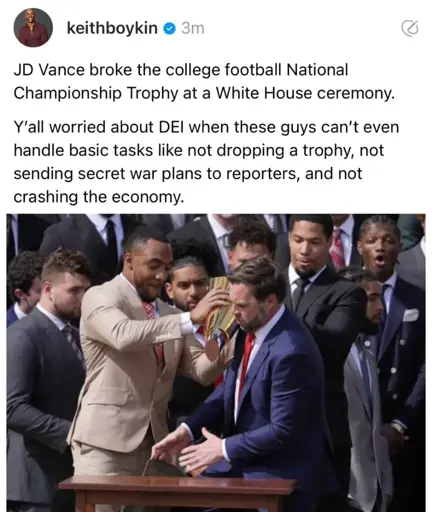Click the white pocket square

[x=411, y=315]
